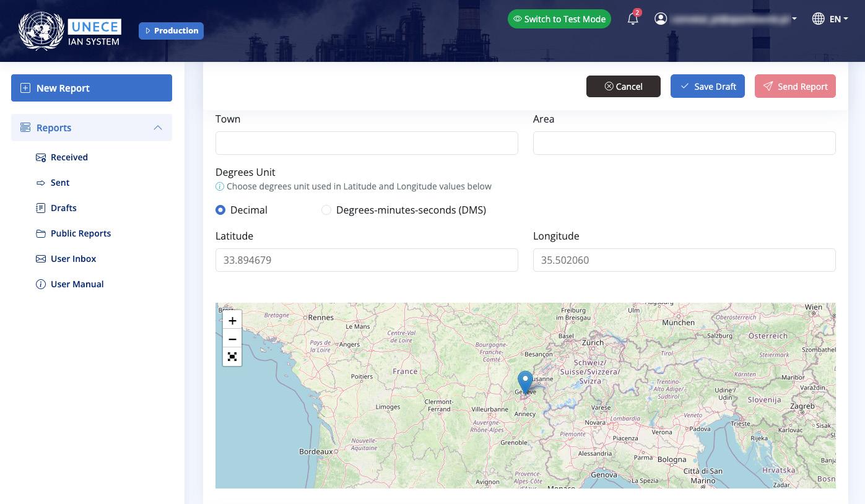Viewport: 865px width, 504px height.
Task: Click Zagreb on the map
Action: [802, 407]
